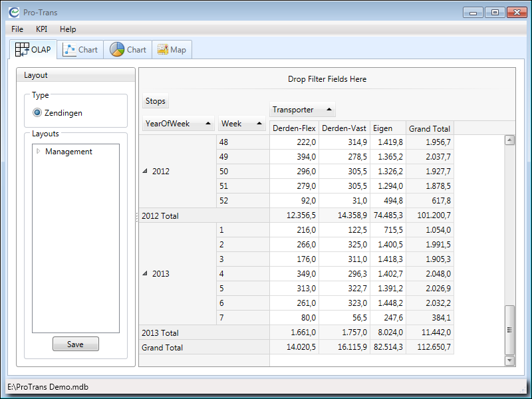This screenshot has width=532, height=399.
Task: Click sort arrow on Transporter field
Action: point(329,110)
